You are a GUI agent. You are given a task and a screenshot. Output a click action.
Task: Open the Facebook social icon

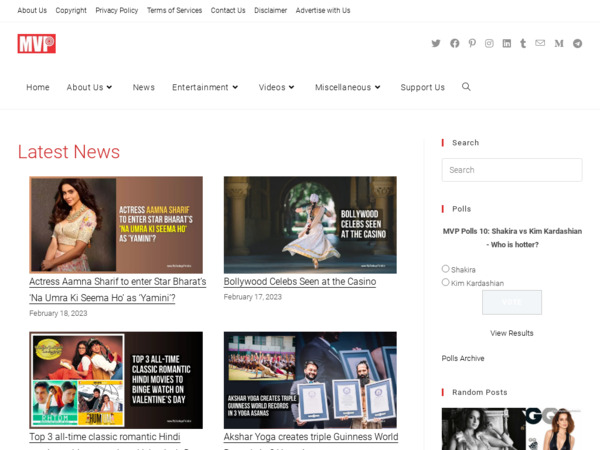[454, 43]
